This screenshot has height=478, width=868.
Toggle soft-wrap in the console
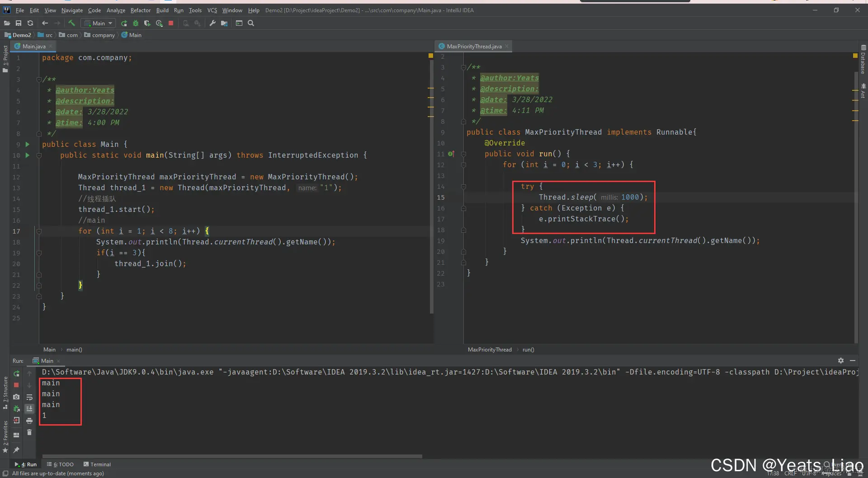(x=29, y=397)
